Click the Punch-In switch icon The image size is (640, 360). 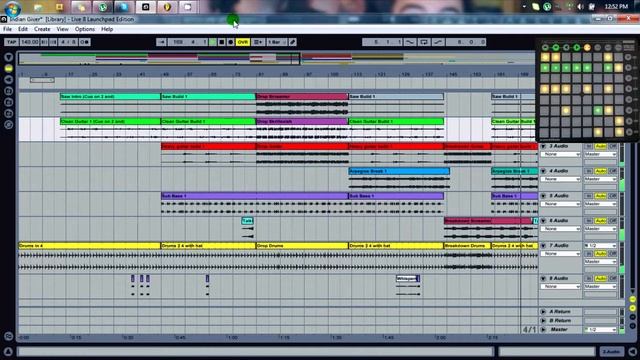click(x=409, y=42)
